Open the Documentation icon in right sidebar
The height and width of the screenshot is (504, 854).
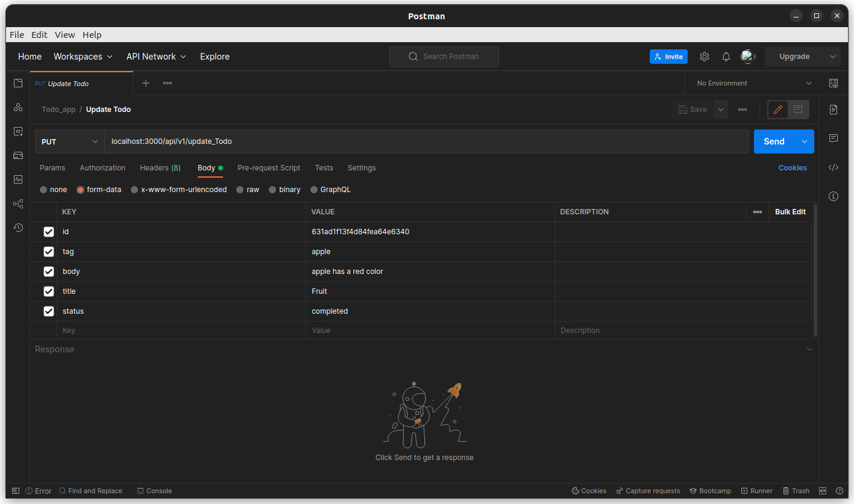834,110
